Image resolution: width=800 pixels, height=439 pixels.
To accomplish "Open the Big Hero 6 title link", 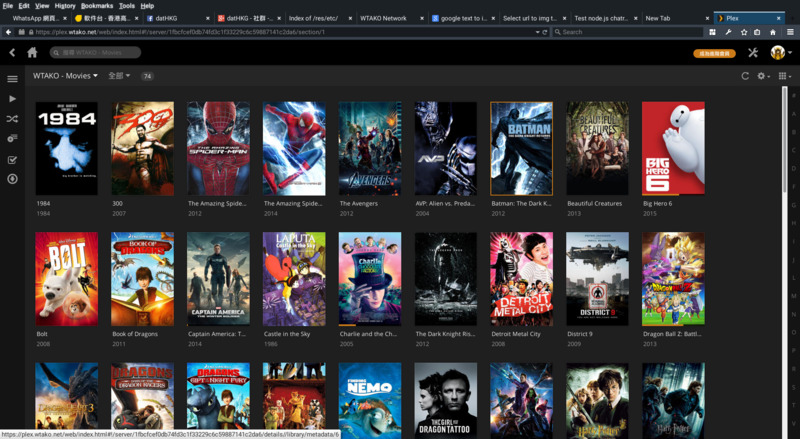I will (x=658, y=203).
